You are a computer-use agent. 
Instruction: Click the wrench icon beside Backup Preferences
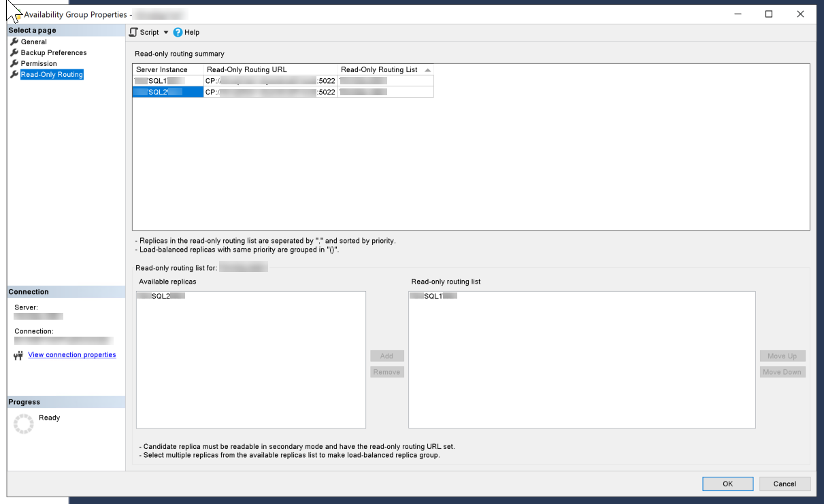click(x=14, y=52)
